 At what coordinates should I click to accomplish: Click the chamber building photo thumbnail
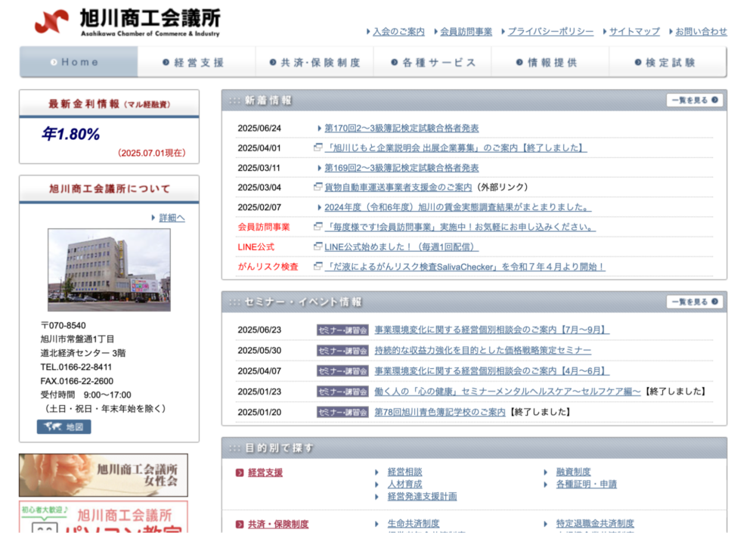pos(109,270)
